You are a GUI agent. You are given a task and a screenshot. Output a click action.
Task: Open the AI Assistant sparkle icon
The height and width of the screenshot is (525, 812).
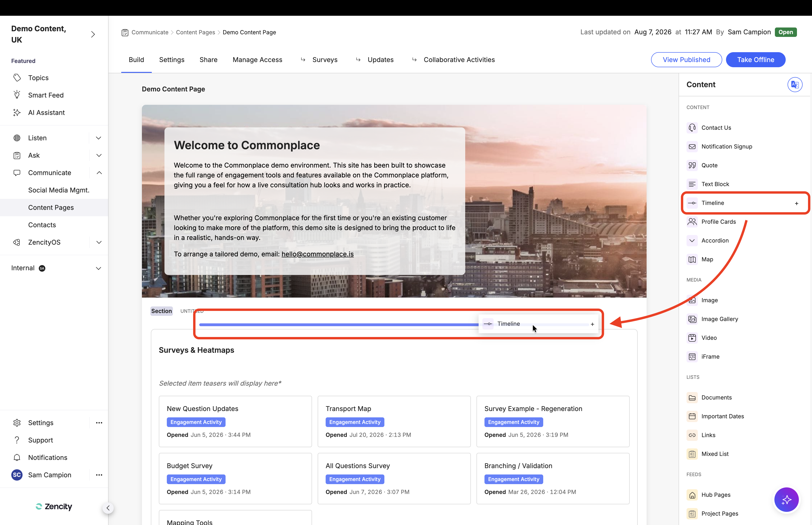click(17, 113)
